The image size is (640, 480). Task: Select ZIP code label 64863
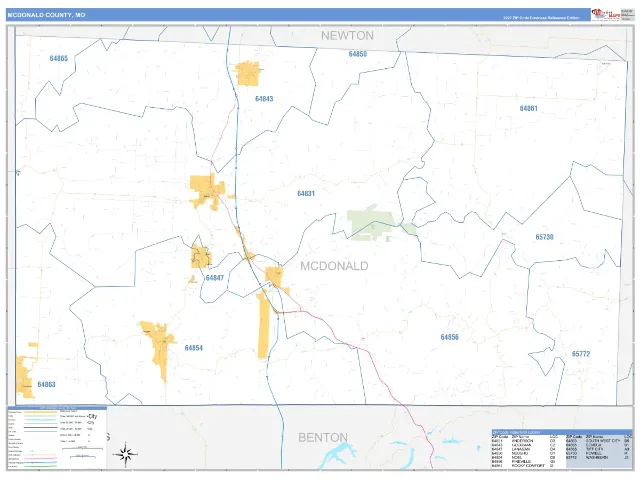click(47, 384)
